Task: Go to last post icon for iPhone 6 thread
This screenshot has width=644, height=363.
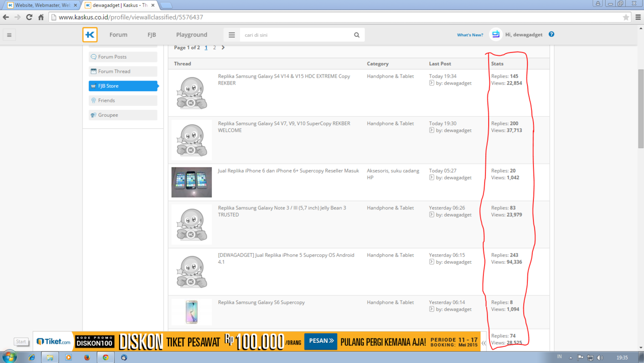Action: pyautogui.click(x=432, y=178)
